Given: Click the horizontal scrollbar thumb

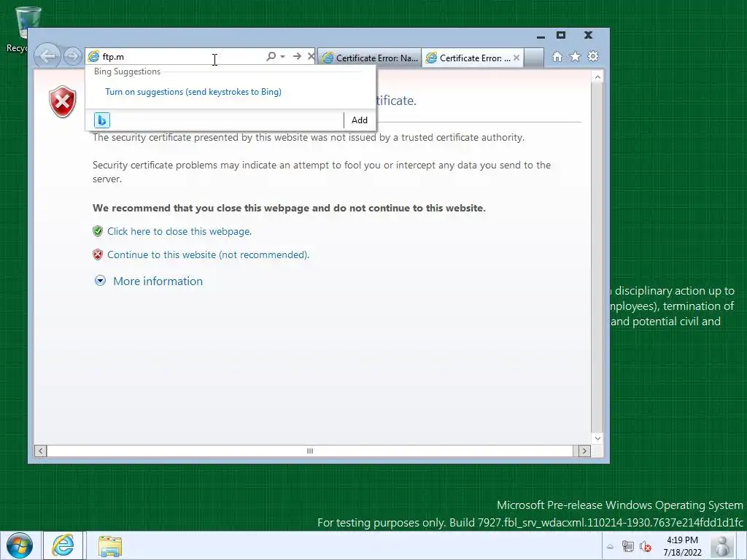Looking at the screenshot, I should pyautogui.click(x=309, y=451).
